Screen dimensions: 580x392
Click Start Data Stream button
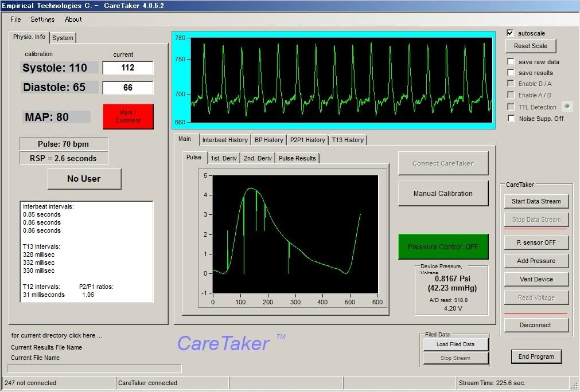coord(536,201)
